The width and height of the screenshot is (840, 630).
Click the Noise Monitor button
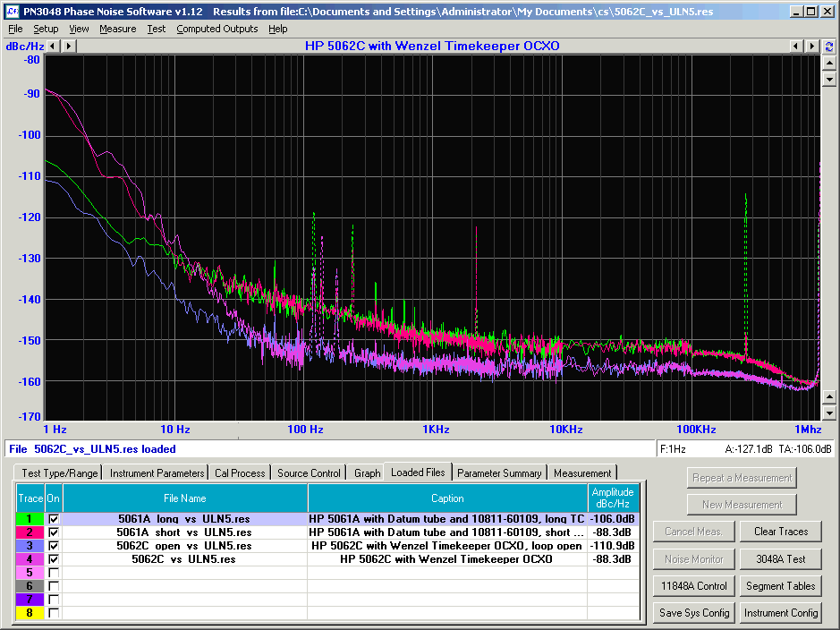[x=694, y=558]
